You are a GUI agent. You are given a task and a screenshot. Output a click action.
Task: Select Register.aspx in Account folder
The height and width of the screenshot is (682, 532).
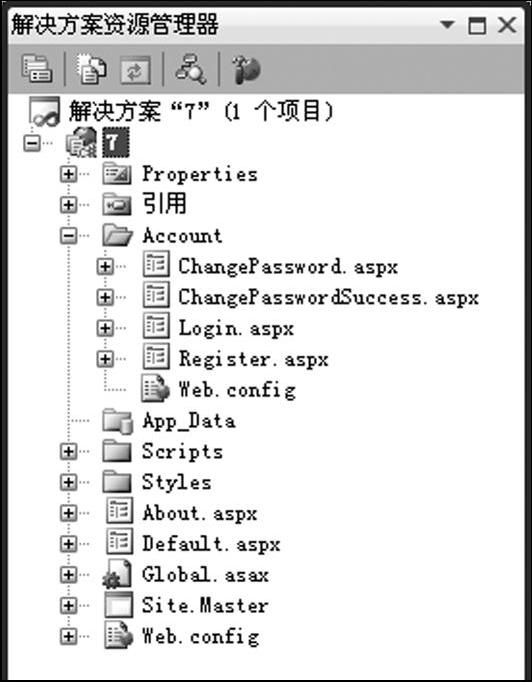pyautogui.click(x=254, y=360)
